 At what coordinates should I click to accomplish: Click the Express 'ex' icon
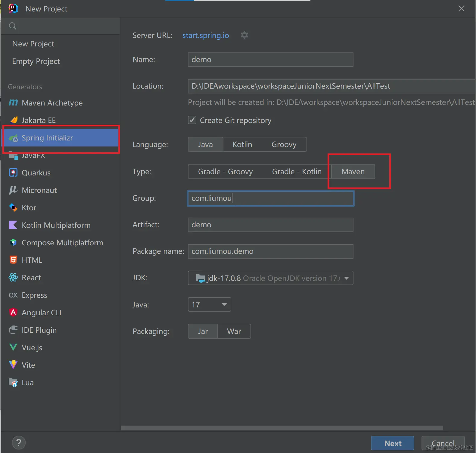pyautogui.click(x=13, y=295)
